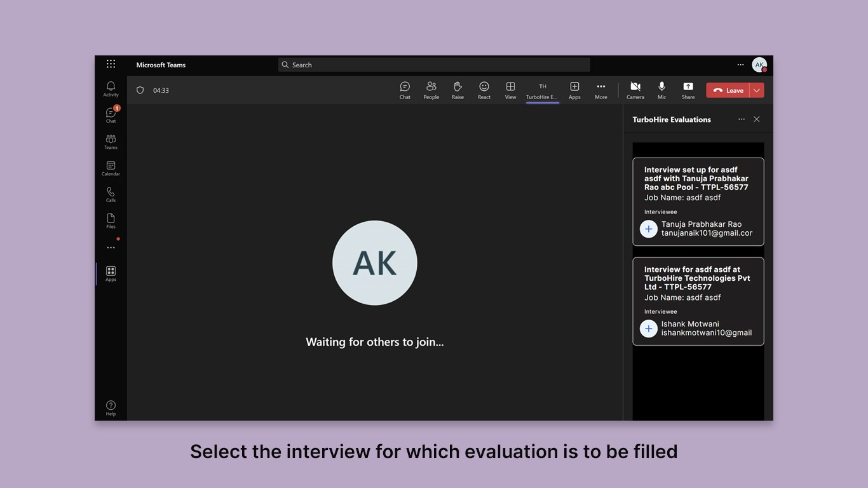Toggle the Mic mute
Image resolution: width=868 pixels, height=488 pixels.
662,90
